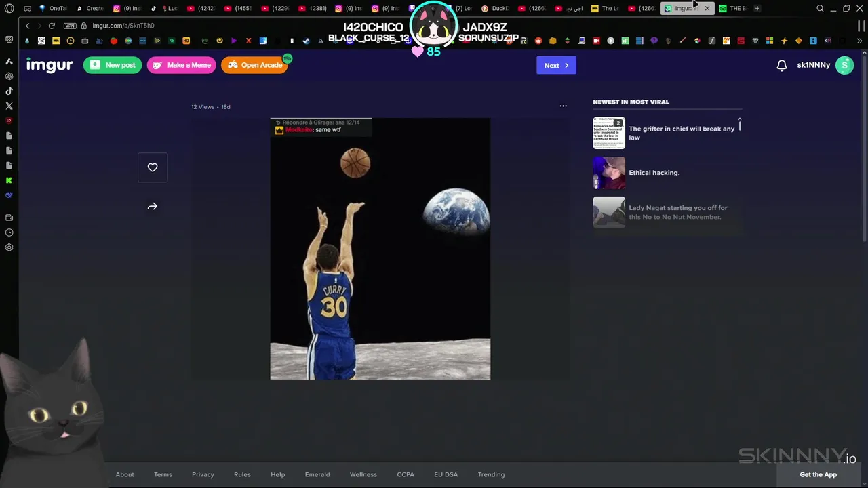Screen dimensions: 868x488
Task: Open a new browser tab with plus
Action: [757, 9]
